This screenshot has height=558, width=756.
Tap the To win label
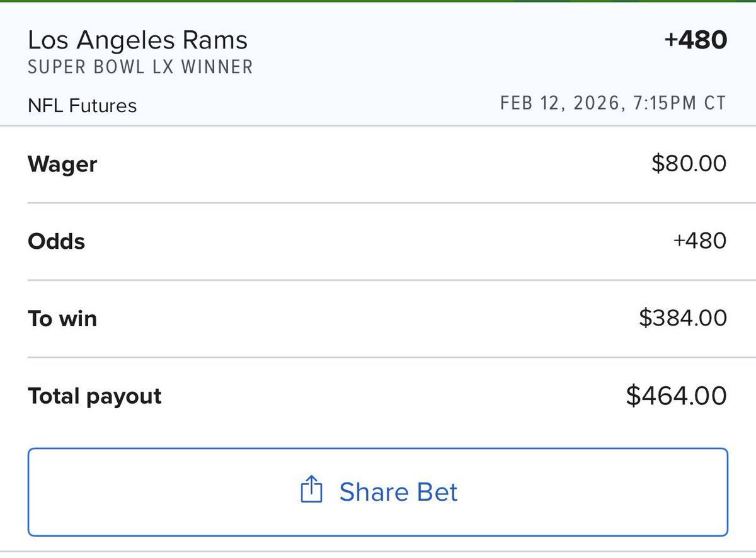click(x=62, y=319)
